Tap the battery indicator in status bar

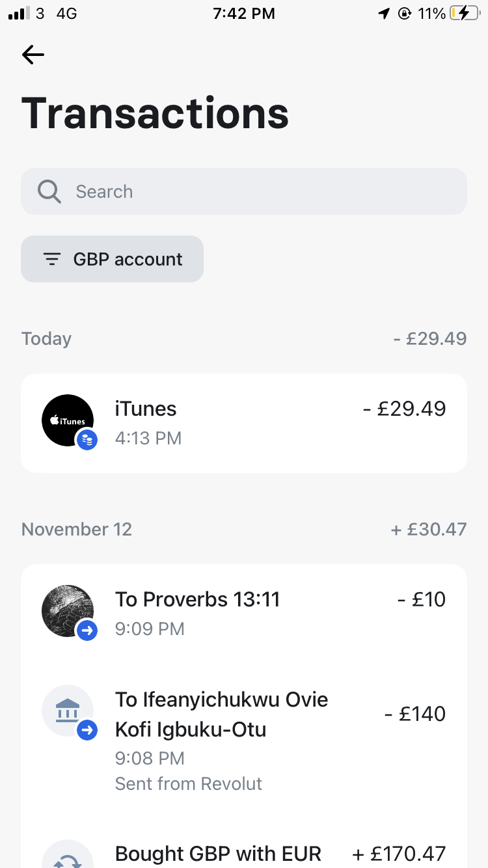coord(468,14)
